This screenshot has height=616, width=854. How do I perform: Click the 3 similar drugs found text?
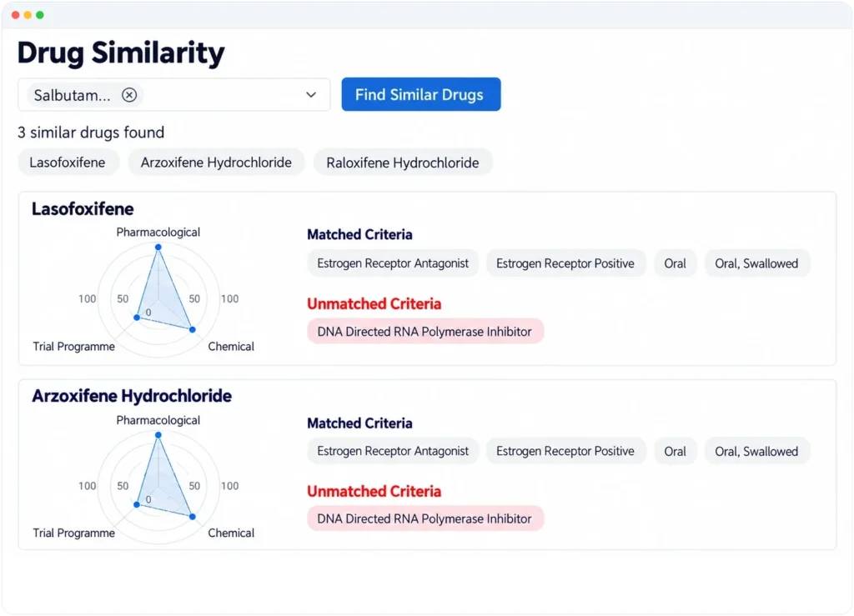click(91, 133)
